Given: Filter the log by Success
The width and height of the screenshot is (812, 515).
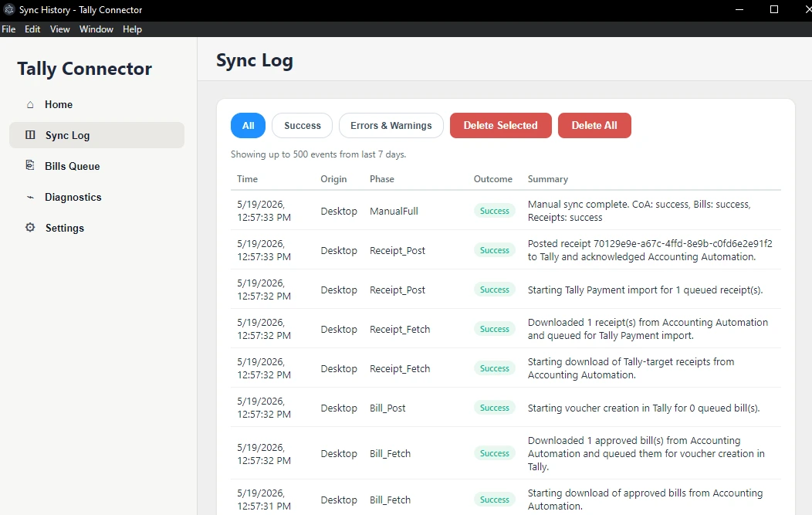Looking at the screenshot, I should tap(303, 125).
